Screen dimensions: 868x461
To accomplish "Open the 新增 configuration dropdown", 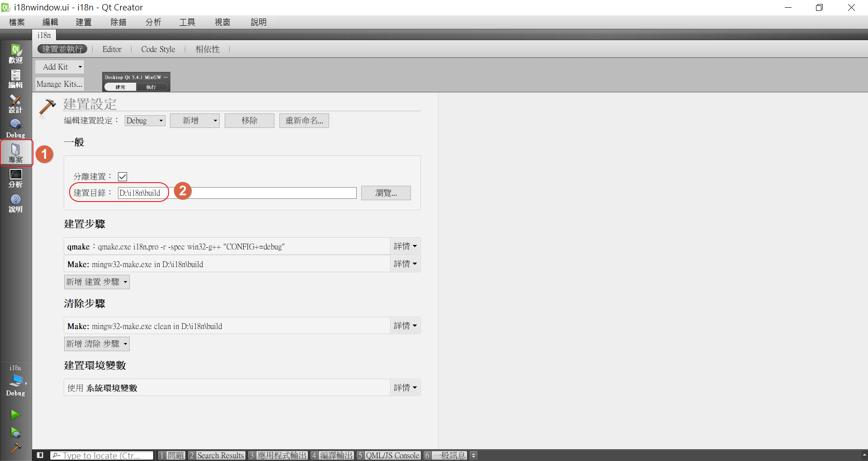I will tap(194, 121).
